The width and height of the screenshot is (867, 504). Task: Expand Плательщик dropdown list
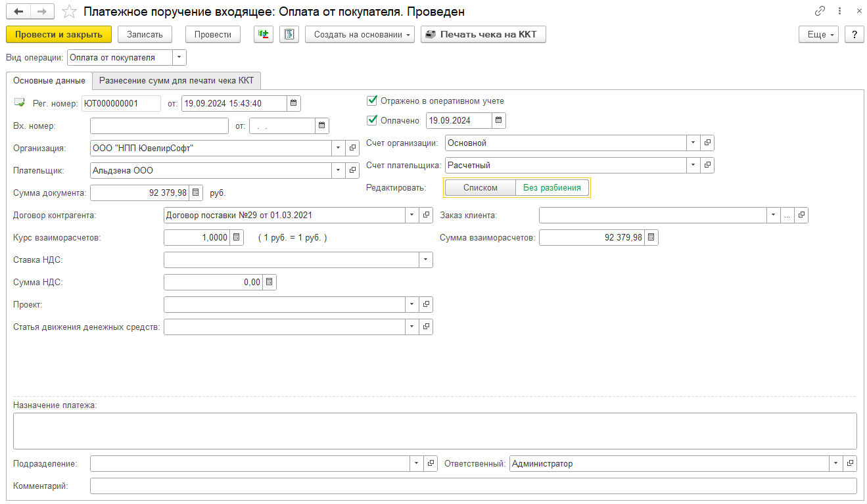coord(339,170)
